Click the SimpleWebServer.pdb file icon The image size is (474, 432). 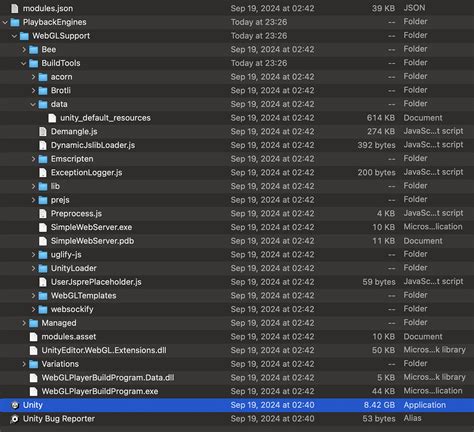point(43,241)
